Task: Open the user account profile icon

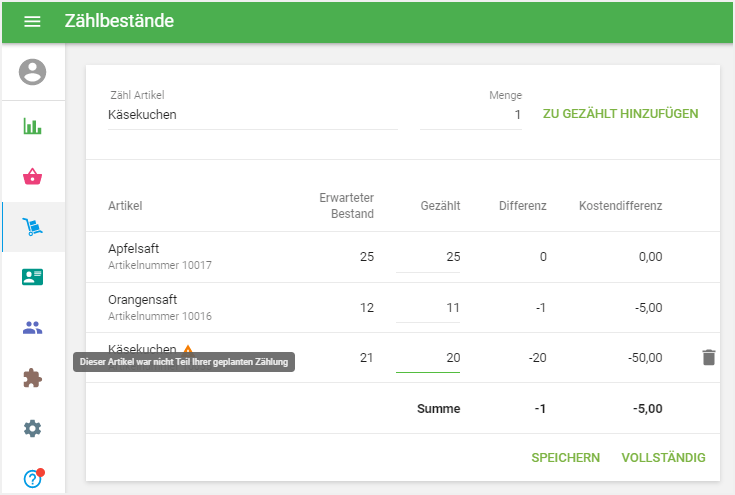Action: [x=33, y=72]
